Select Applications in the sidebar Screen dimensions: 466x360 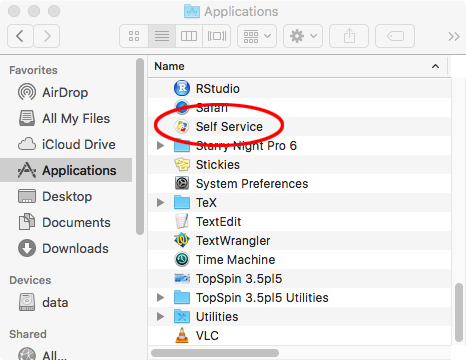click(x=66, y=170)
